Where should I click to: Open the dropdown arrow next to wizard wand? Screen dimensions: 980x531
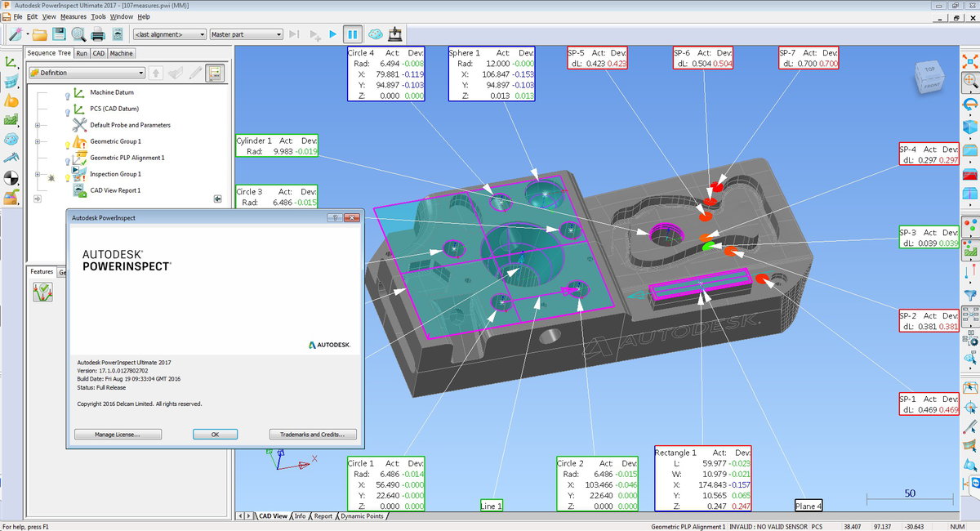click(x=26, y=34)
